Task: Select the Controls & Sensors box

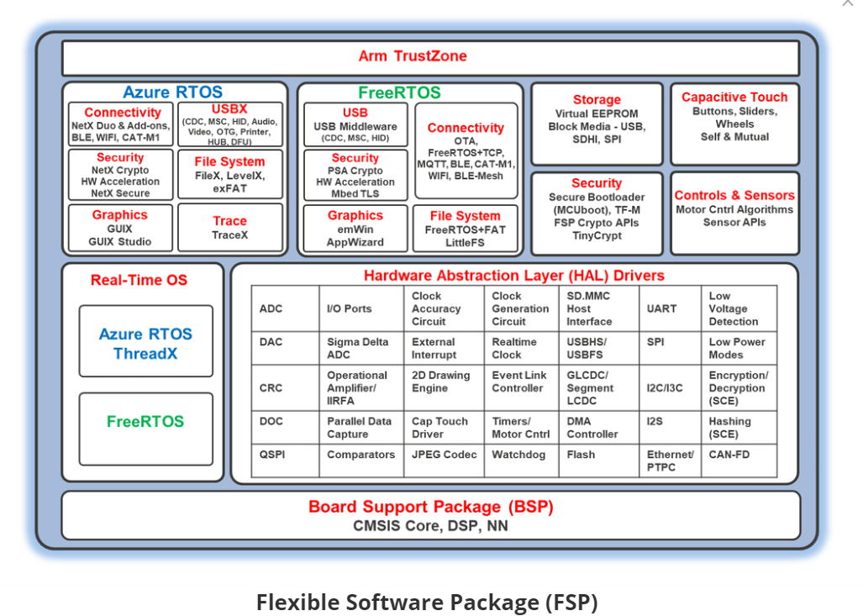Action: click(734, 213)
